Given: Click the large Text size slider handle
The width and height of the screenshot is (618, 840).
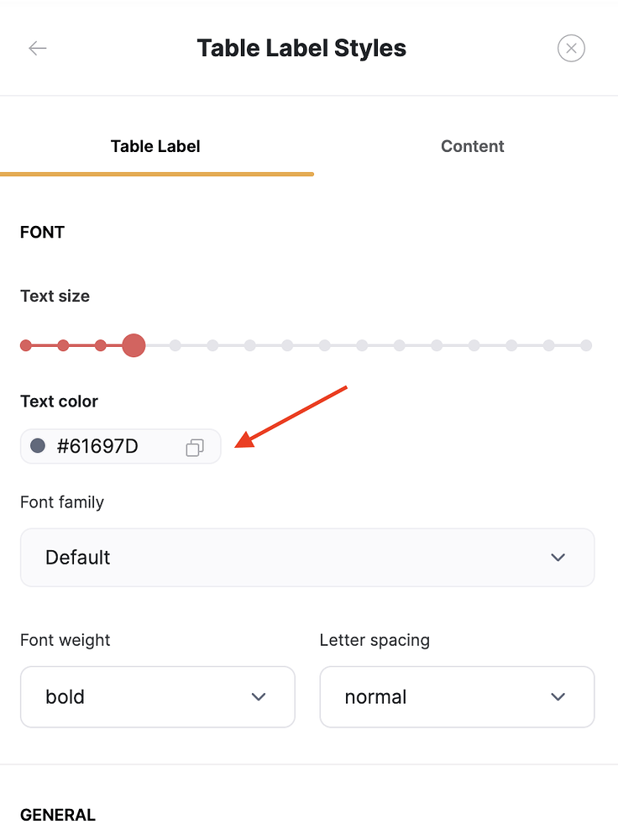Looking at the screenshot, I should coord(134,345).
